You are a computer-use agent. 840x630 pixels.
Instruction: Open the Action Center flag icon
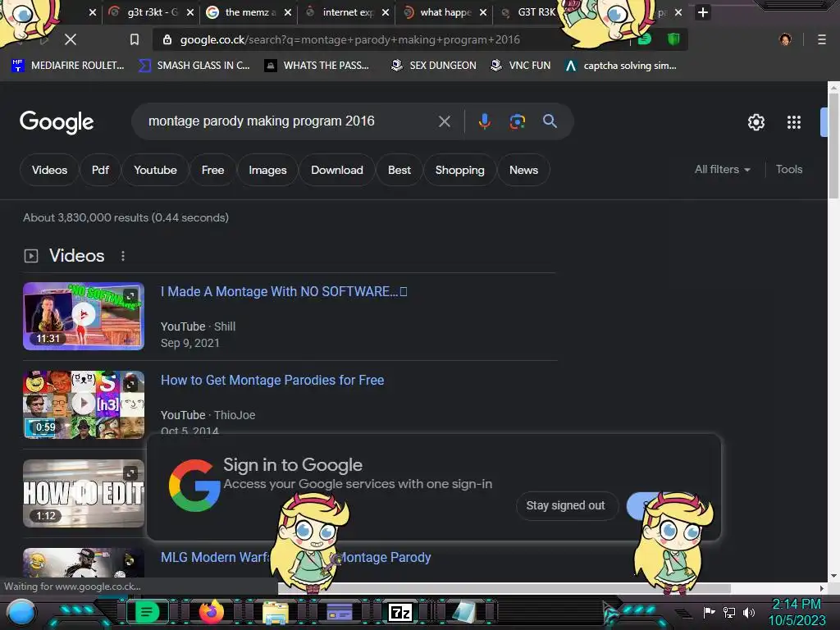pos(709,612)
